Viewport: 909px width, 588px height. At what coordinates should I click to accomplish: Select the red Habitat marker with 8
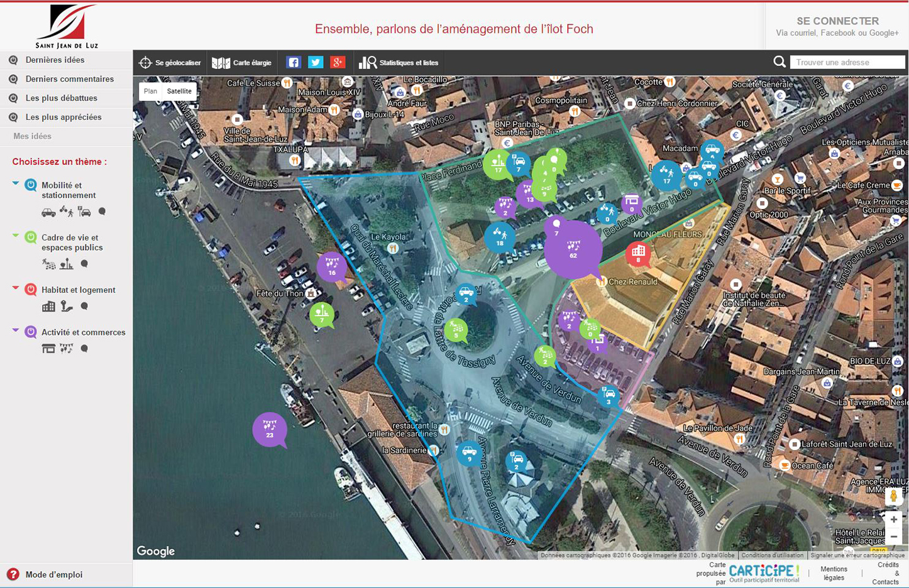coord(638,254)
